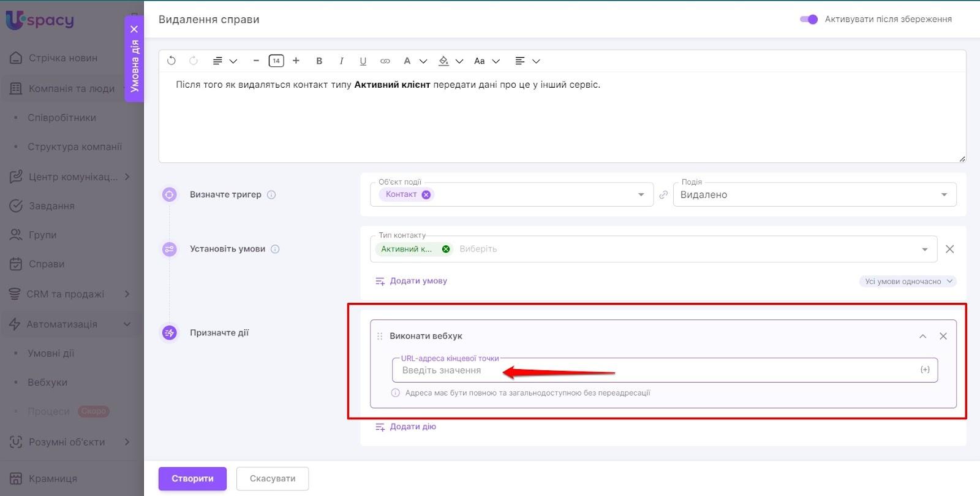
Task: Click info icon next to Визначте тригер
Action: [271, 195]
